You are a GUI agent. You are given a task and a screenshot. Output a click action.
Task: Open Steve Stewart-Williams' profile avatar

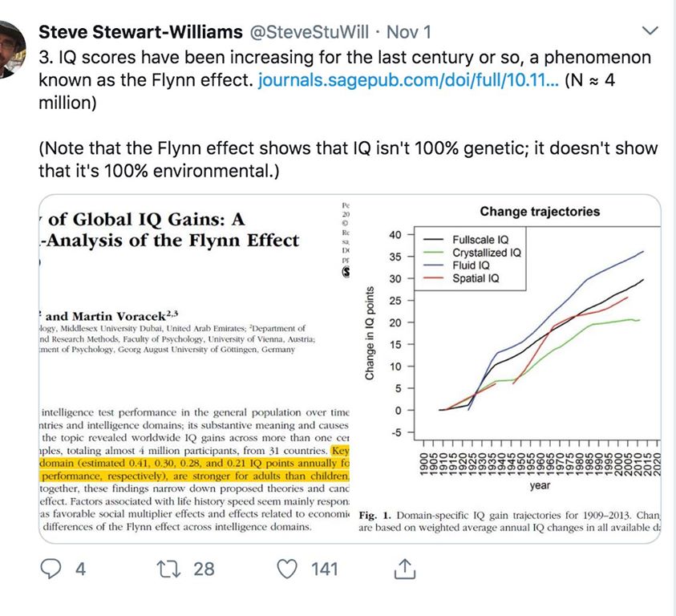[8, 48]
